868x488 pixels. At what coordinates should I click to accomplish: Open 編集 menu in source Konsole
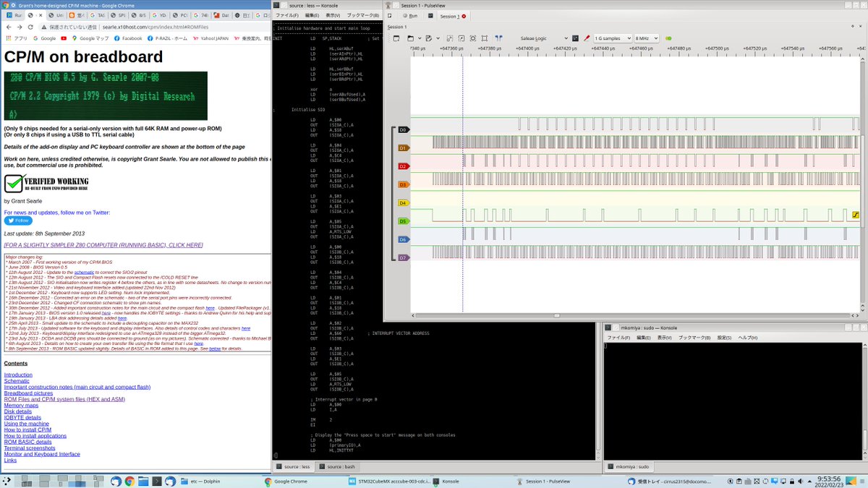point(312,15)
